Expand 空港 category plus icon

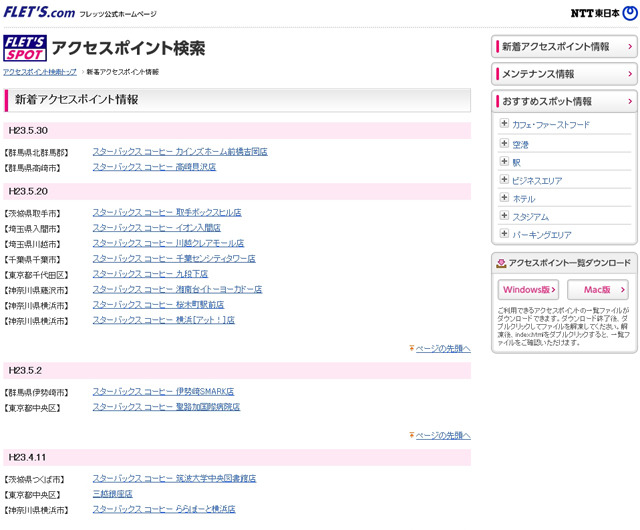pyautogui.click(x=504, y=143)
